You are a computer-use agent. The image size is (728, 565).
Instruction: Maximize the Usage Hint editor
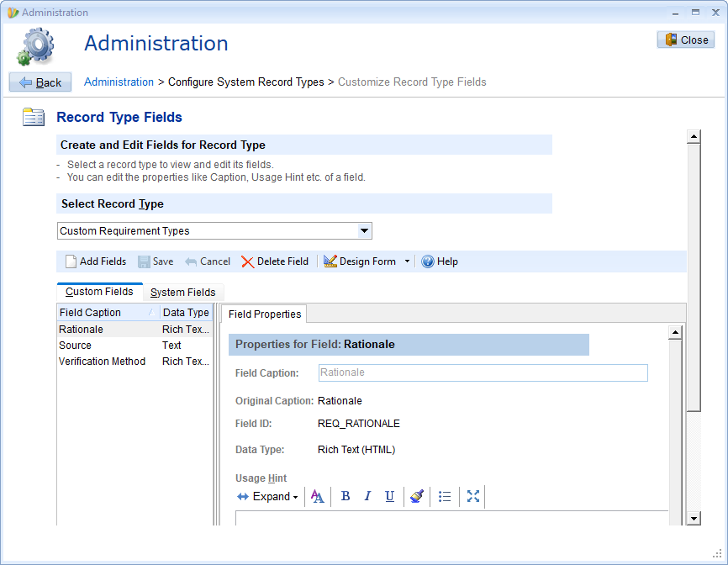[x=472, y=496]
